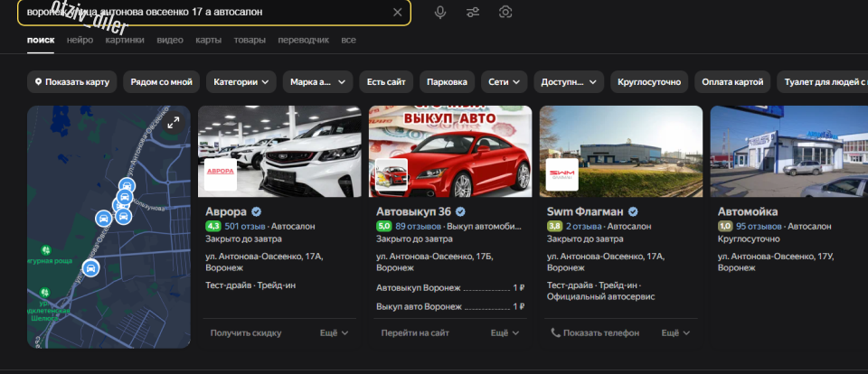This screenshot has width=868, height=374.
Task: Click the verified checkmark next to Автовыкуп 36
Action: click(x=460, y=211)
